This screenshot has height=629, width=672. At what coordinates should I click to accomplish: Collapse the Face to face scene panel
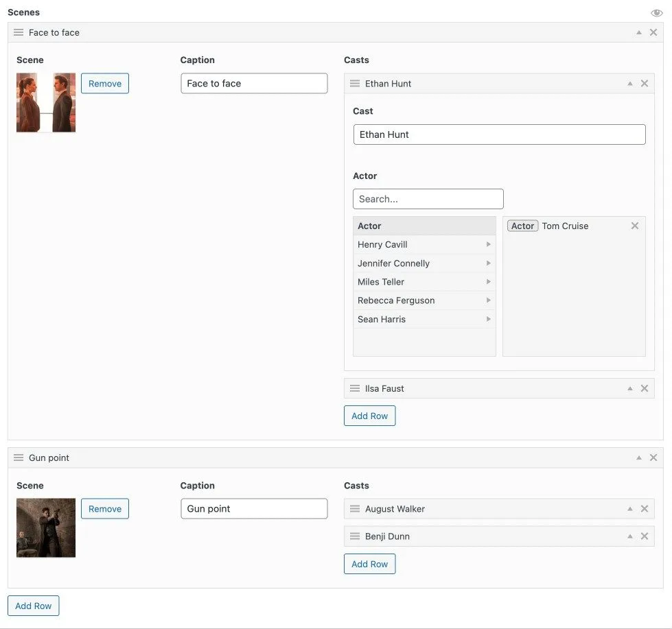point(638,32)
